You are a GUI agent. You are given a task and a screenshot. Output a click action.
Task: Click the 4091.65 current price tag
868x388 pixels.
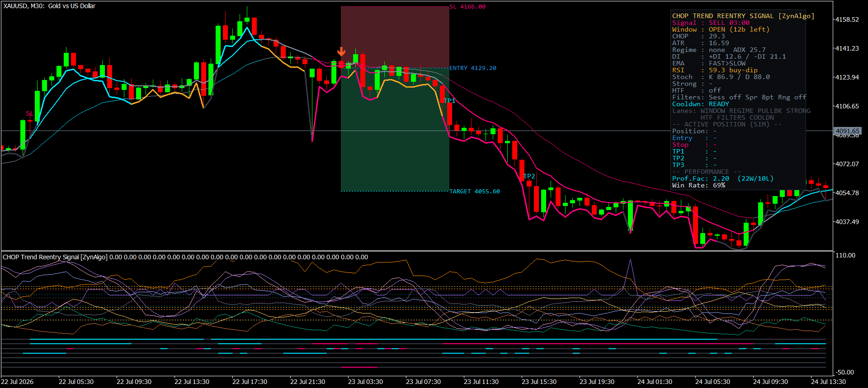847,131
